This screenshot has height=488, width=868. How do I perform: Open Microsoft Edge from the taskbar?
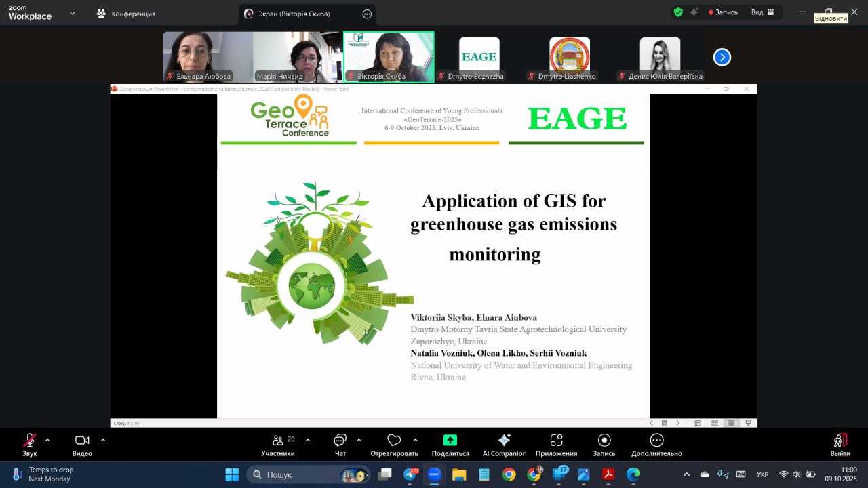633,474
